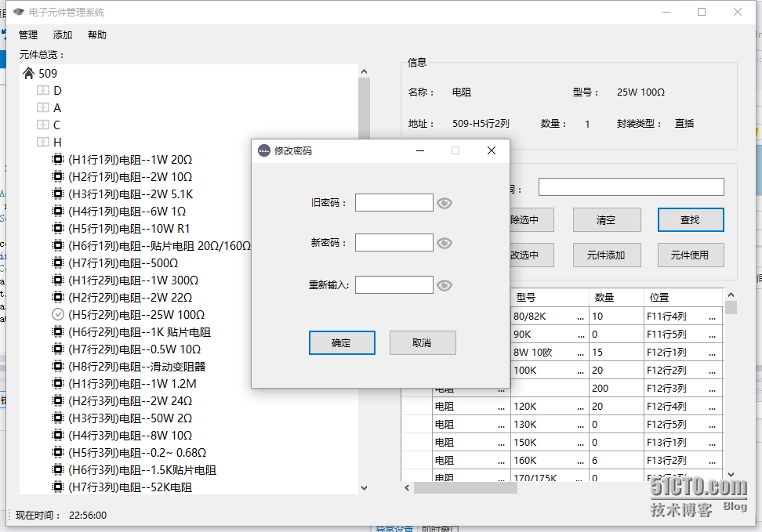This screenshot has width=762, height=532.
Task: Show the old password with eye icon
Action: (444, 203)
